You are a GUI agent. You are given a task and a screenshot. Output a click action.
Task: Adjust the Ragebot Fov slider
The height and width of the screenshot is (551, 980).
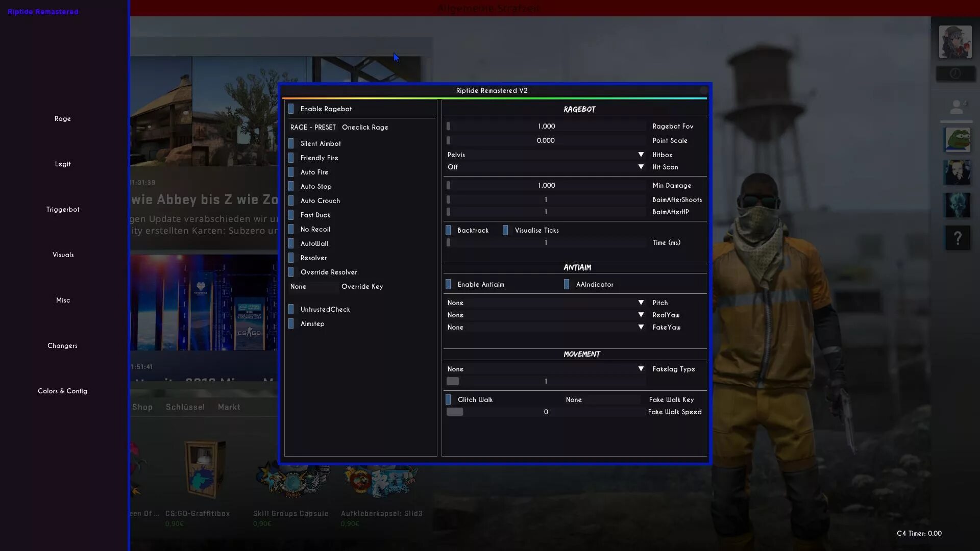click(x=546, y=126)
